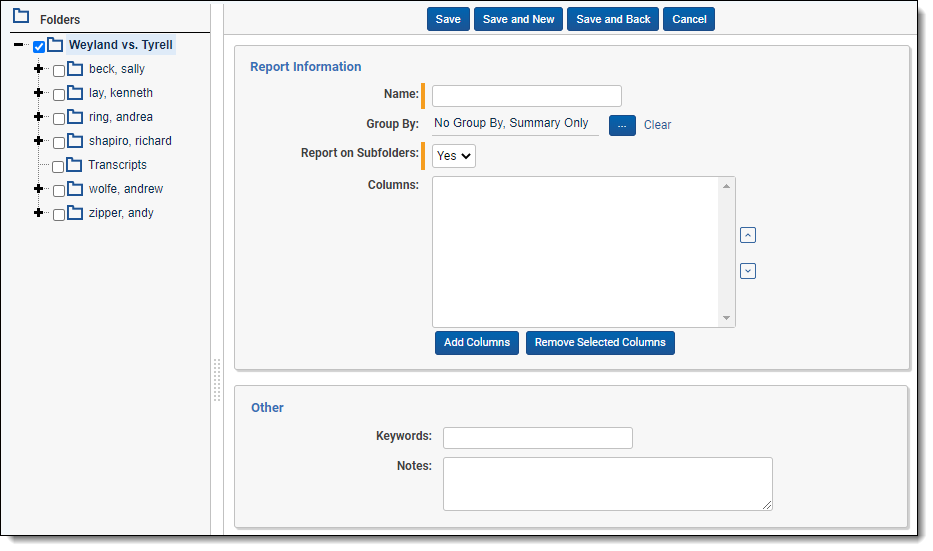Click the Group By ellipsis picker button
The width and height of the screenshot is (933, 551).
(622, 125)
